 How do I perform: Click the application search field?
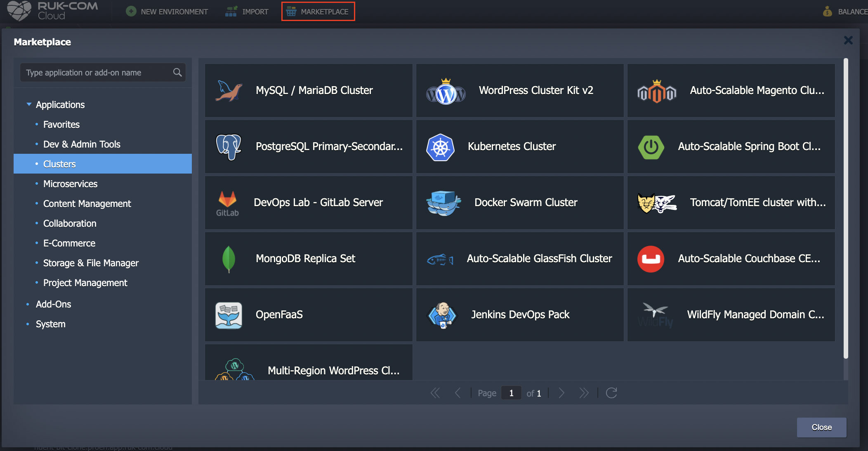(x=103, y=73)
